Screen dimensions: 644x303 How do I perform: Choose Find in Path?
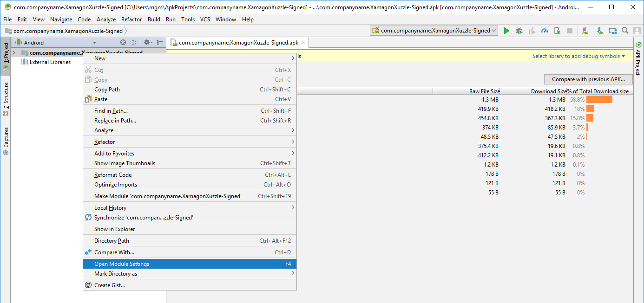[190, 111]
